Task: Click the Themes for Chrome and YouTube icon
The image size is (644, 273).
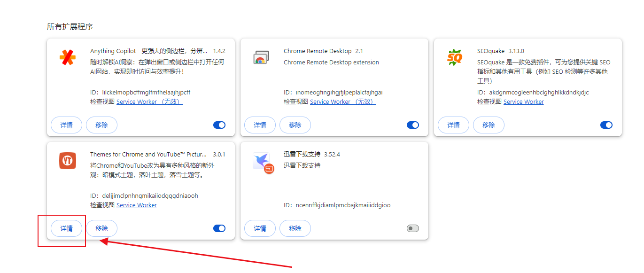Action: (x=68, y=161)
